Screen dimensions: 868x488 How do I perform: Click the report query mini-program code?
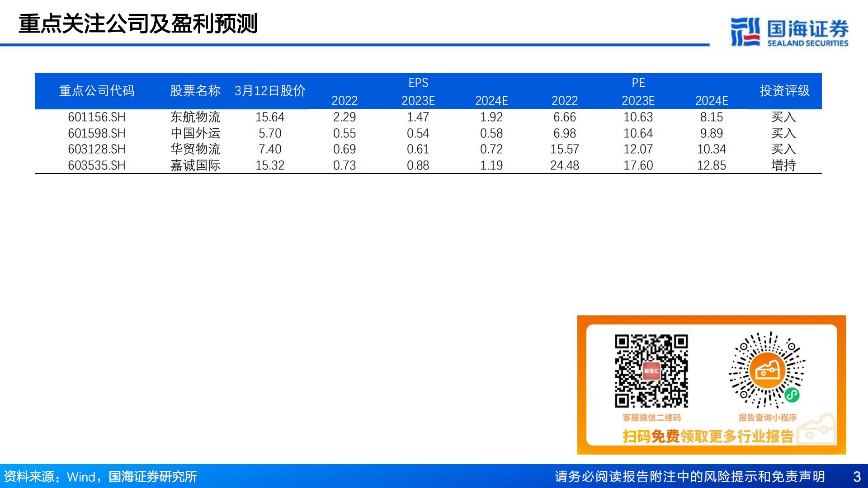pyautogui.click(x=767, y=371)
